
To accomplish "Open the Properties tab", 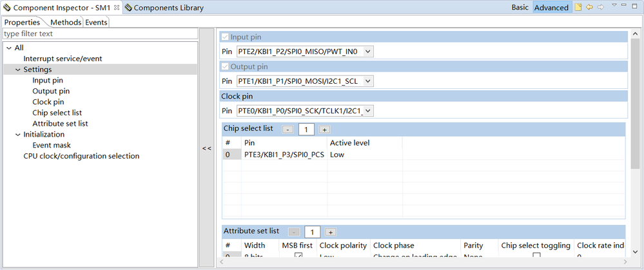I will click(x=22, y=22).
